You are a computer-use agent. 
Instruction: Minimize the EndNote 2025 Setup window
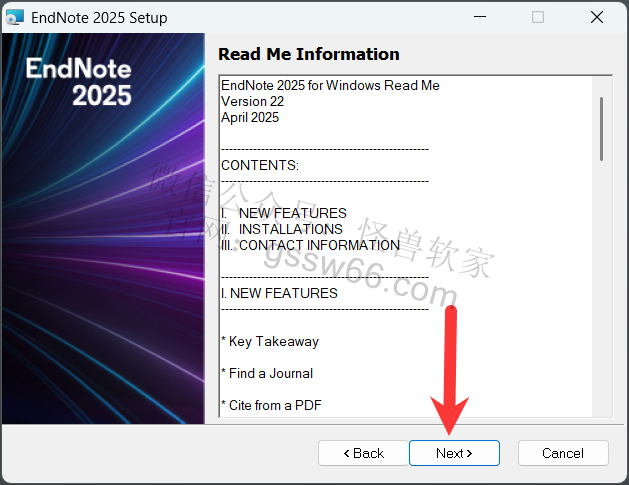(479, 18)
